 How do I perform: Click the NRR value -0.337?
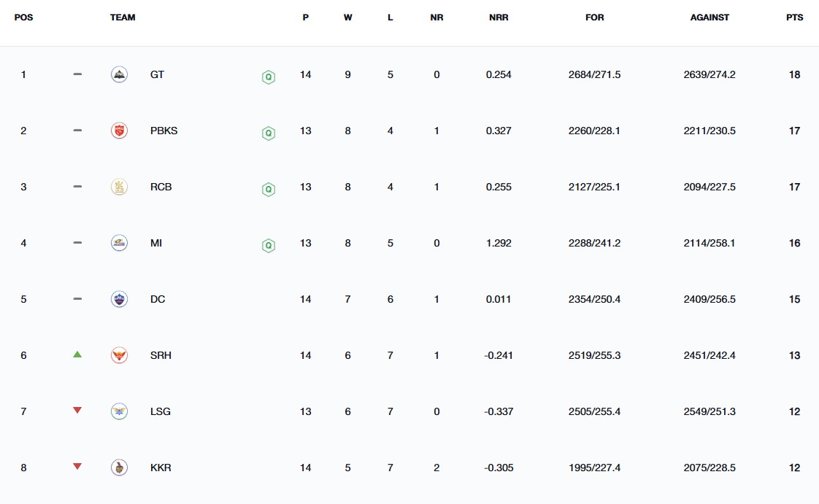[499, 411]
